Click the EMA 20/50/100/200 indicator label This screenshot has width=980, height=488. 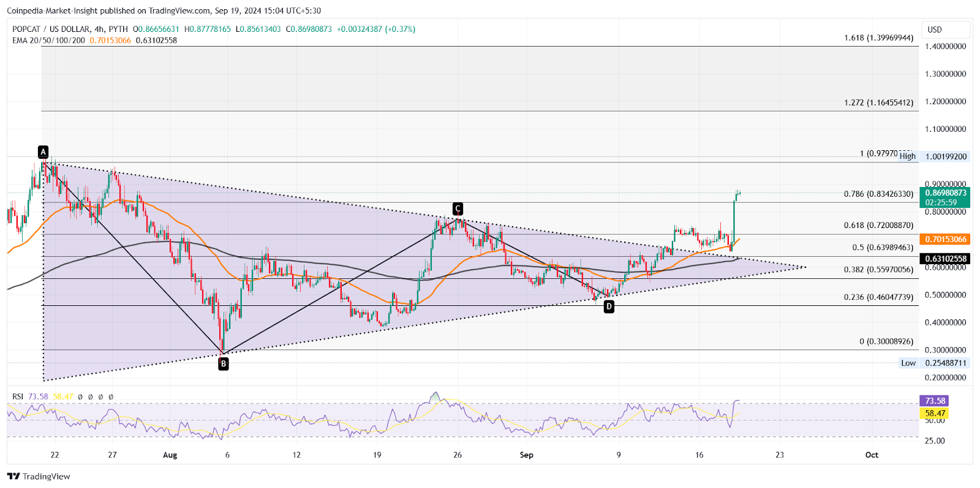click(x=49, y=40)
